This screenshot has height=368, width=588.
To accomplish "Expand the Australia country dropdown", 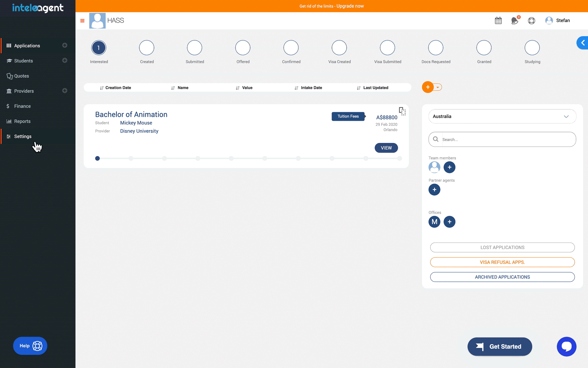I will (x=502, y=117).
